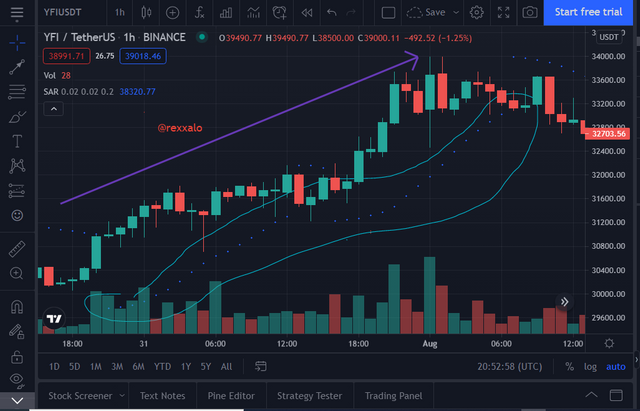Screen dimensions: 640x411
Task: Set the 5D time range
Action: coord(75,367)
